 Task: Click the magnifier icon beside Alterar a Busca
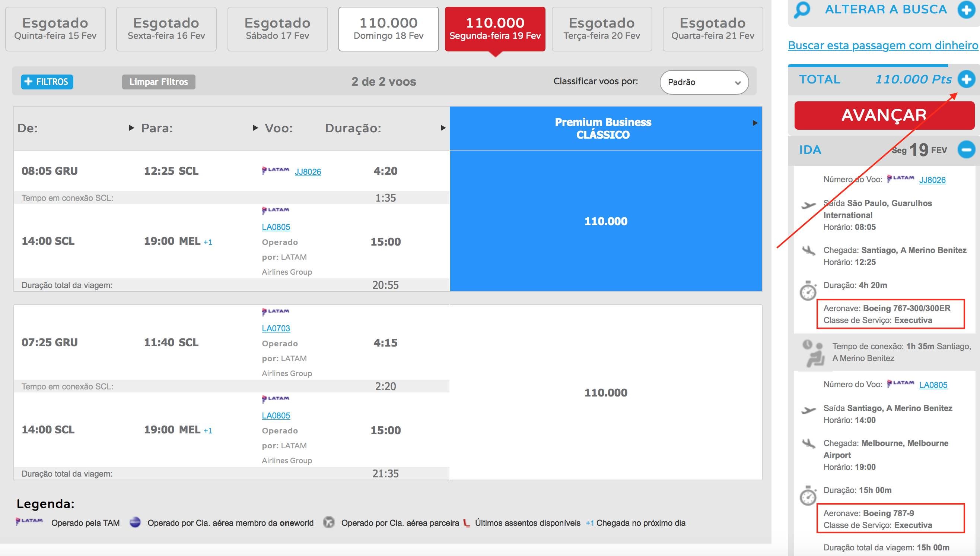[802, 10]
